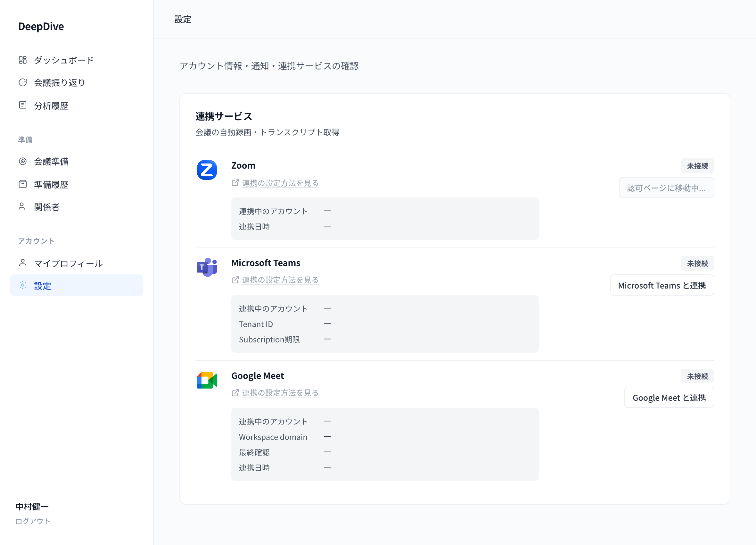This screenshot has width=756, height=545.
Task: Click Subscription期限 label
Action: click(269, 339)
